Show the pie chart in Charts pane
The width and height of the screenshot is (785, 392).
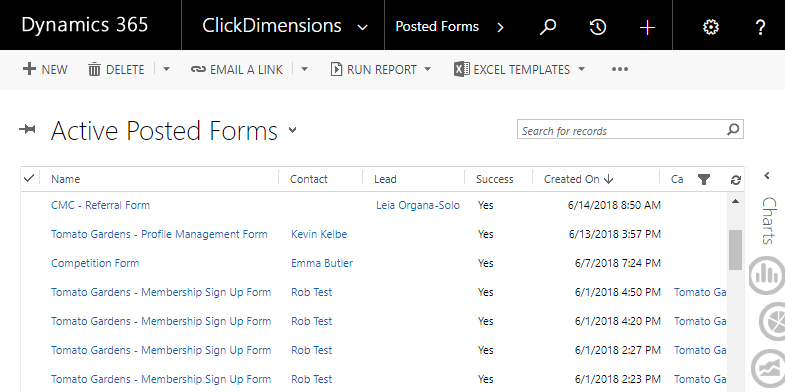[x=771, y=321]
